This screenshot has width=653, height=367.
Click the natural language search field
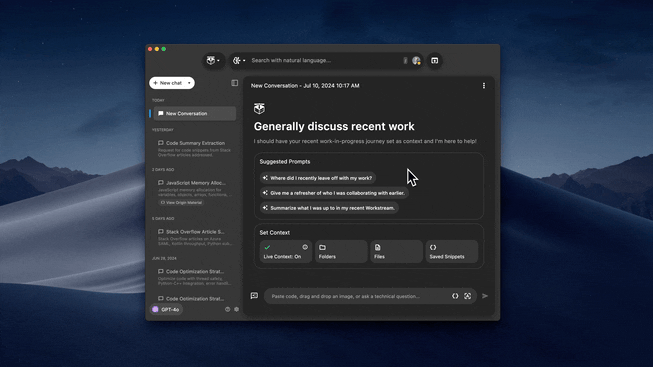pyautogui.click(x=325, y=60)
